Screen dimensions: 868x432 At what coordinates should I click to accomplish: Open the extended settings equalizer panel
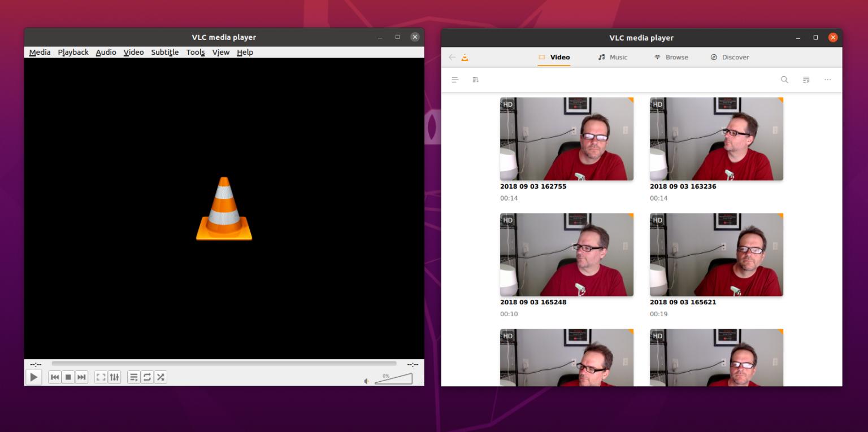(x=114, y=377)
